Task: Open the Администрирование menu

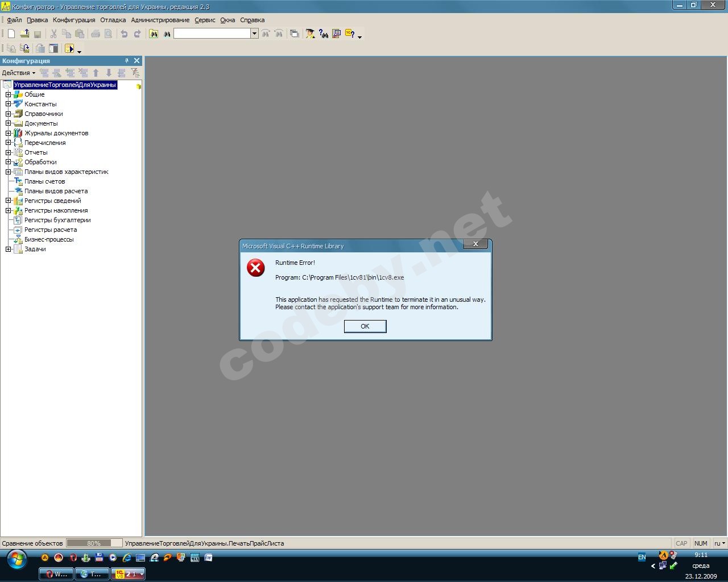Action: [160, 20]
